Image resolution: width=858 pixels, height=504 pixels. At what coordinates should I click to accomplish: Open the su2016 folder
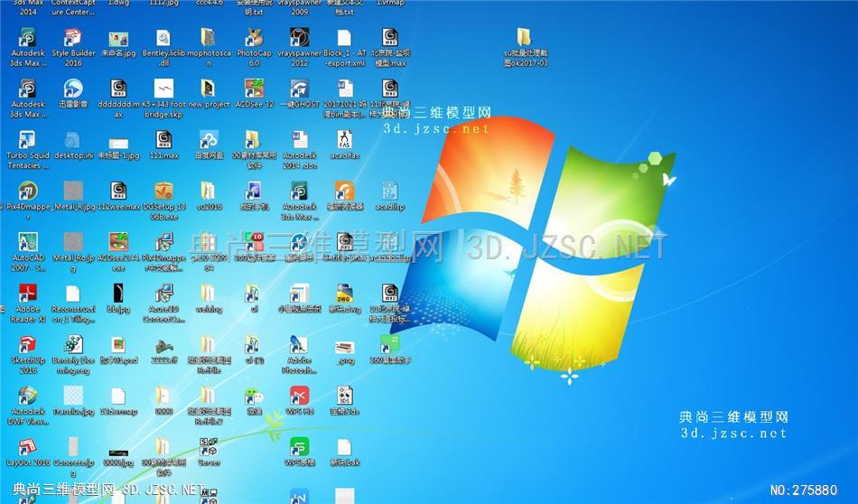point(209,191)
